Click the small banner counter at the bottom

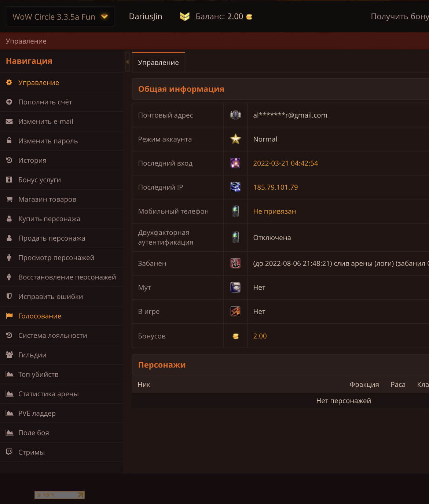click(59, 495)
